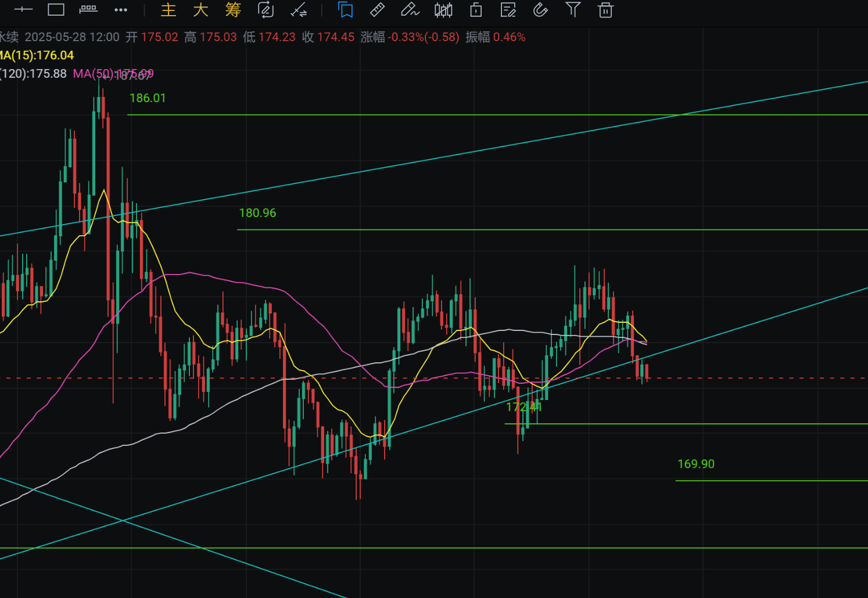
Task: Click the 高 175.03 high price value
Action: 210,37
